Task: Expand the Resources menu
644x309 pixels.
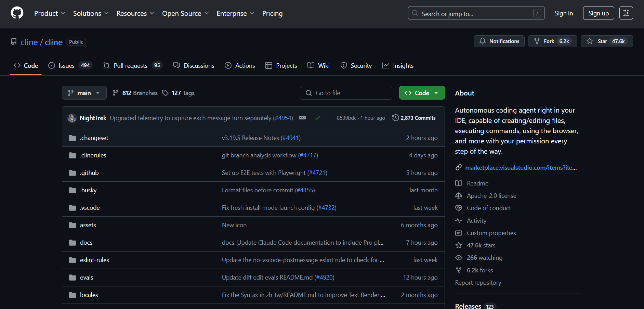Action: pyautogui.click(x=135, y=13)
